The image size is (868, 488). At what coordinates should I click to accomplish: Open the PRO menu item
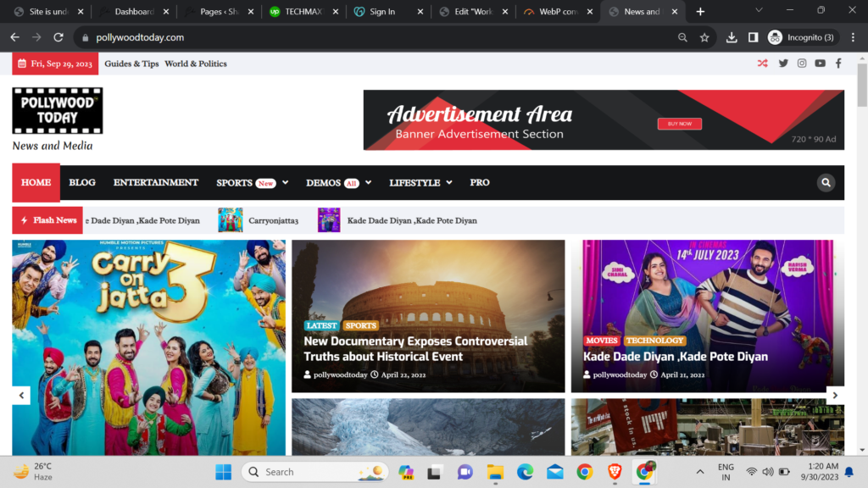480,183
